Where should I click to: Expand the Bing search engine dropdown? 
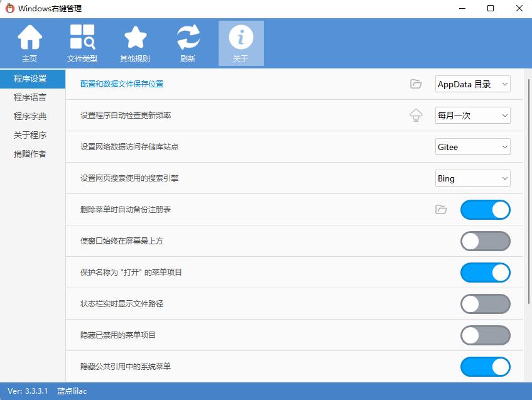pyautogui.click(x=472, y=178)
